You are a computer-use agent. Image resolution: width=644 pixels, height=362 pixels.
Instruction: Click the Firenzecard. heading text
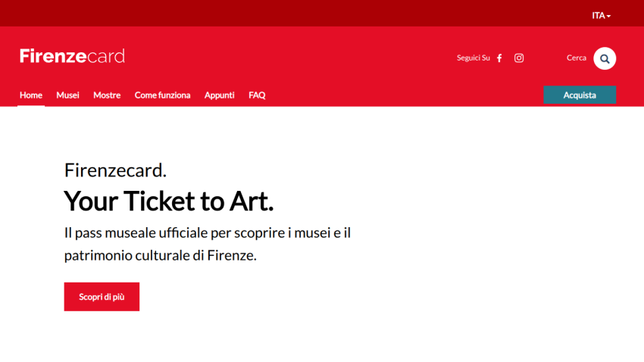pos(115,170)
